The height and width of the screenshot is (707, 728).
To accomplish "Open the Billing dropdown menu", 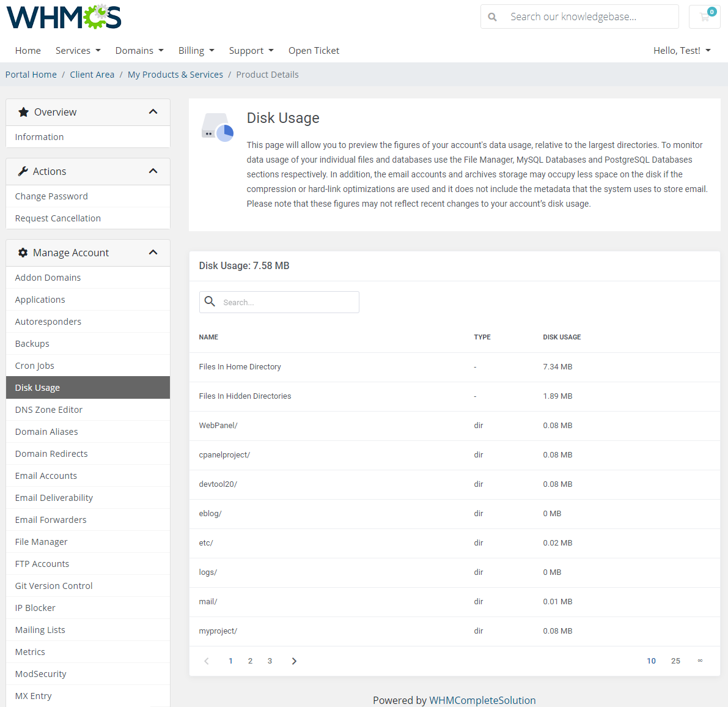I will 196,50.
